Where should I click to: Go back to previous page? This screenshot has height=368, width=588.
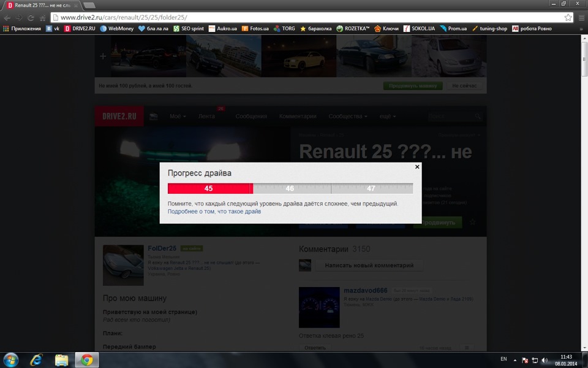tap(7, 18)
